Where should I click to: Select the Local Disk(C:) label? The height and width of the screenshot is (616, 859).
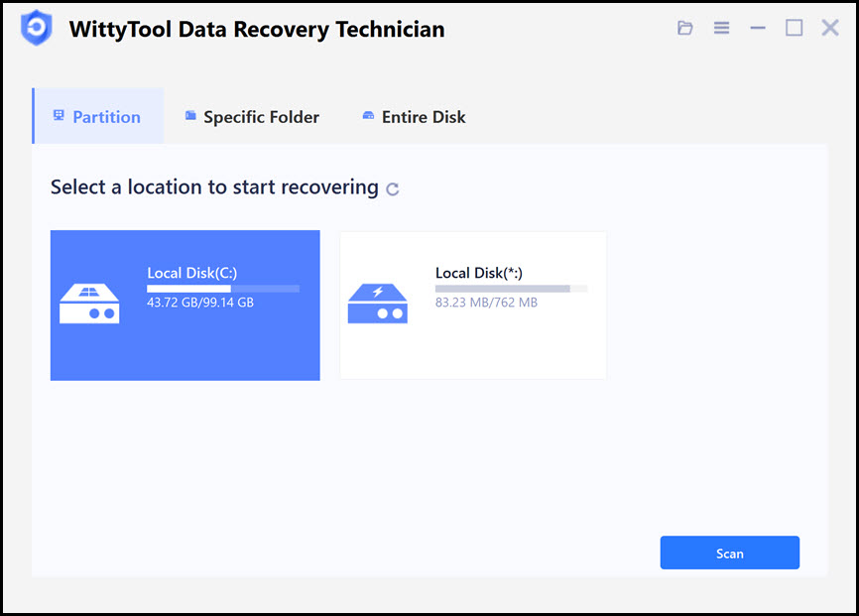pos(191,273)
